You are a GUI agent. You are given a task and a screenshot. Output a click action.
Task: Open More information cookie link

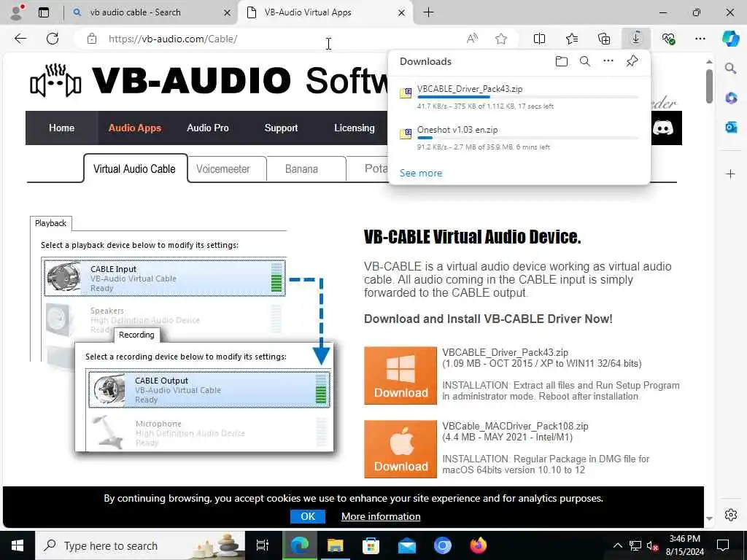pos(381,517)
